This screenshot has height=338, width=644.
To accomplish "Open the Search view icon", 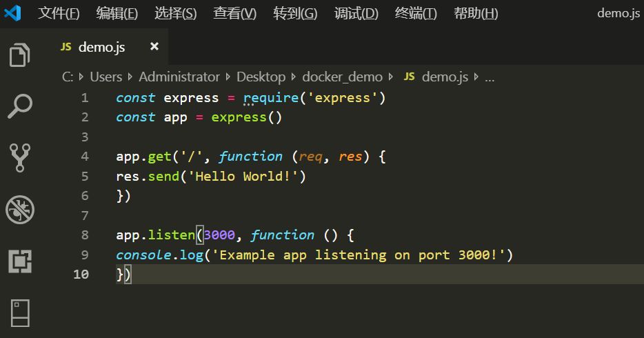I will coord(20,106).
